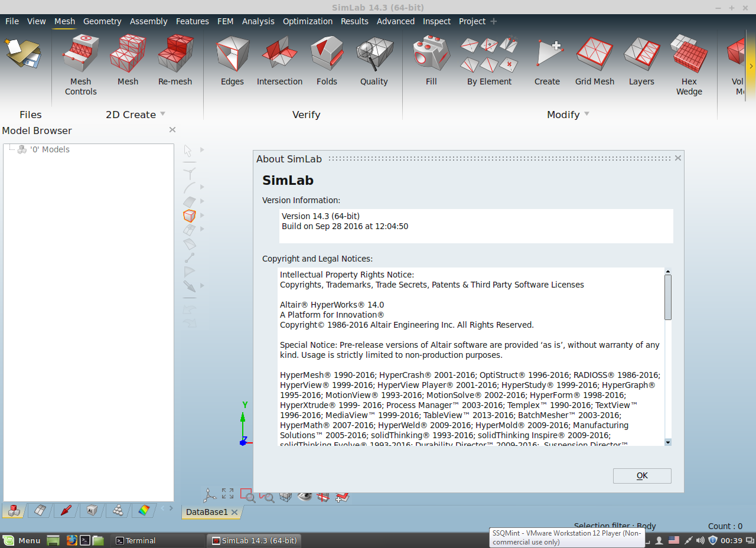Expand the curve selection flyout arrow

(202, 188)
